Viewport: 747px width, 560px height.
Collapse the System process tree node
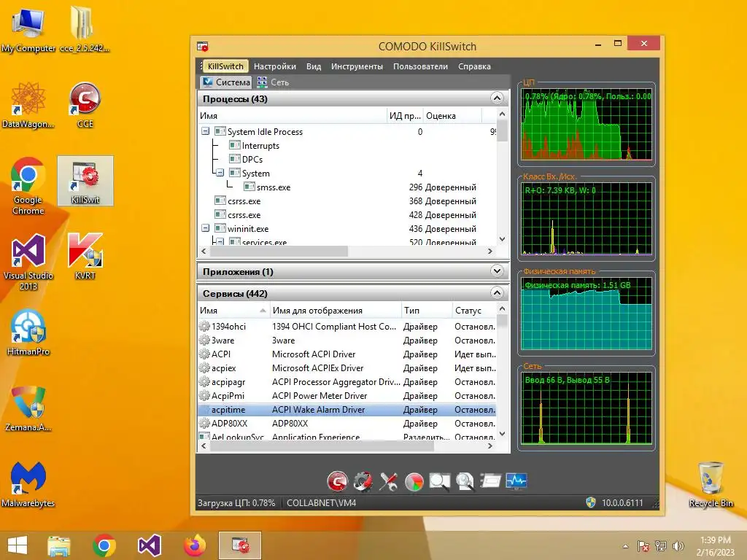pos(220,173)
